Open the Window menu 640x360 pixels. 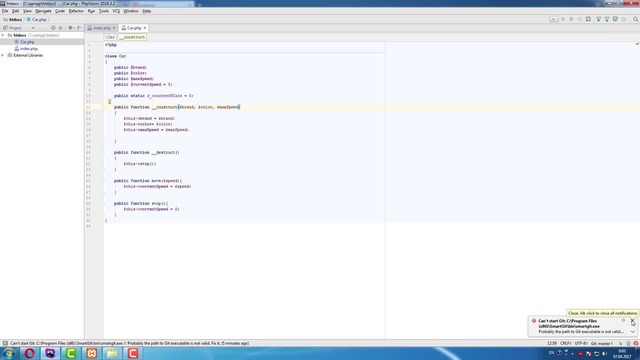coord(131,11)
